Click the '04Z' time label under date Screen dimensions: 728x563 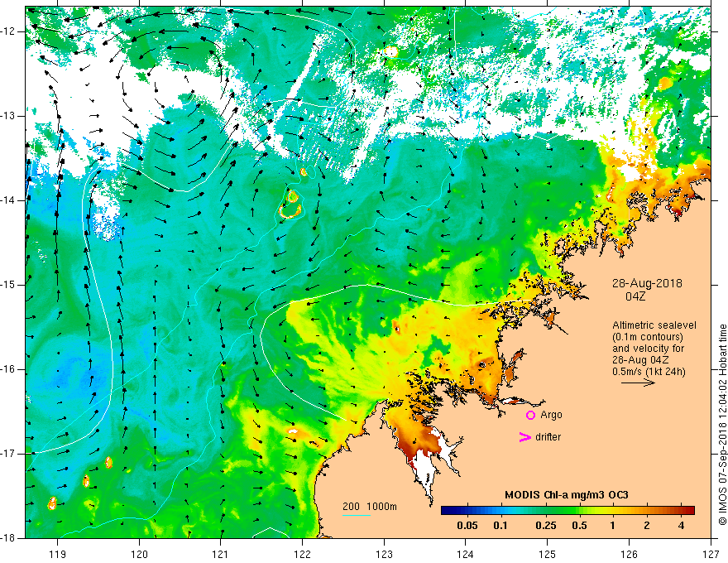click(635, 296)
